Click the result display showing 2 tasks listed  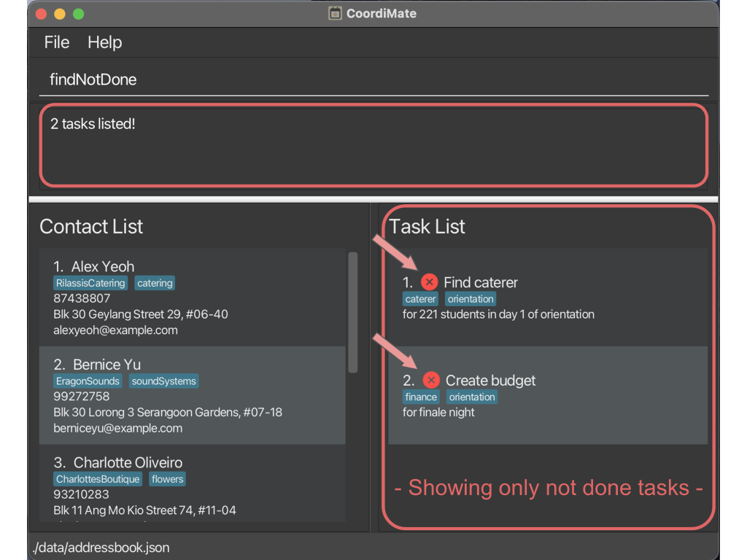point(372,145)
